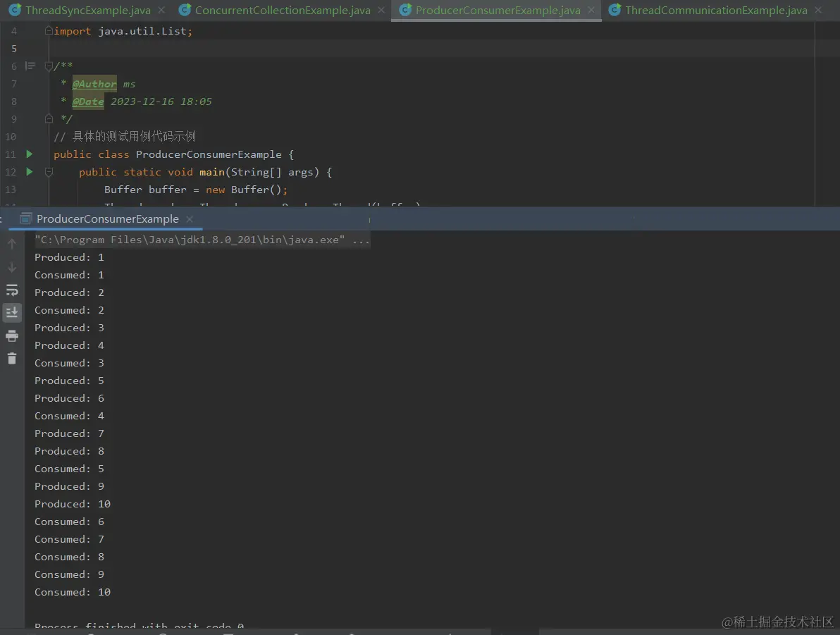Click the Javadoc end fold marker at line 9

point(49,118)
